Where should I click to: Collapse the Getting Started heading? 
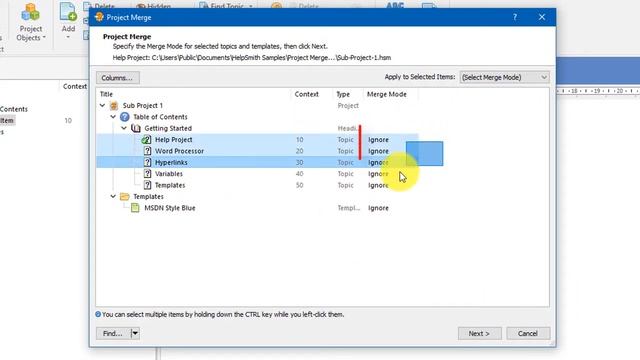tap(124, 129)
